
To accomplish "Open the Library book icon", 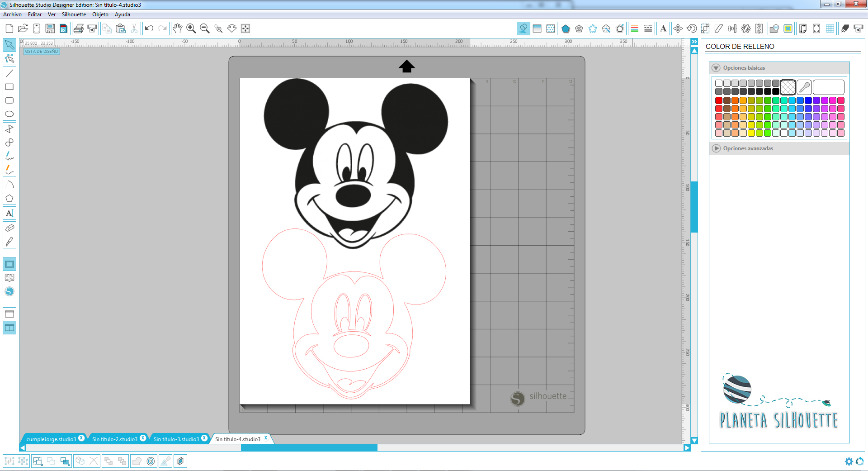I will (9, 278).
